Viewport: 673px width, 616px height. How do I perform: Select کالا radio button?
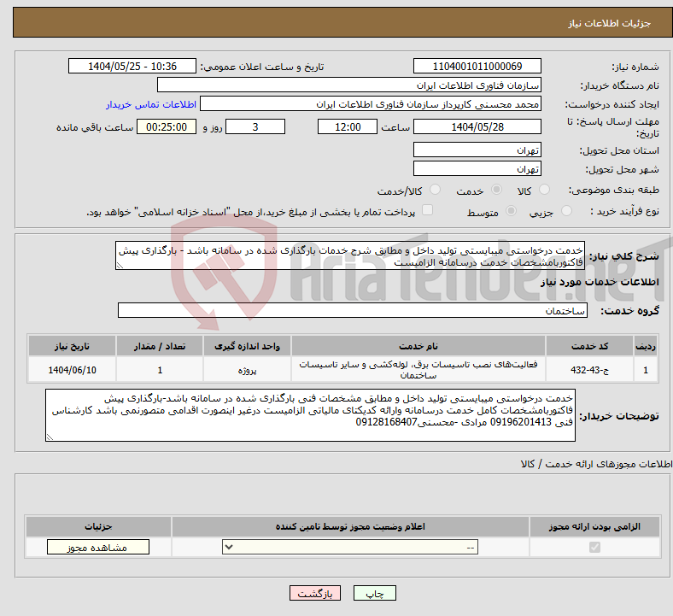(x=544, y=190)
